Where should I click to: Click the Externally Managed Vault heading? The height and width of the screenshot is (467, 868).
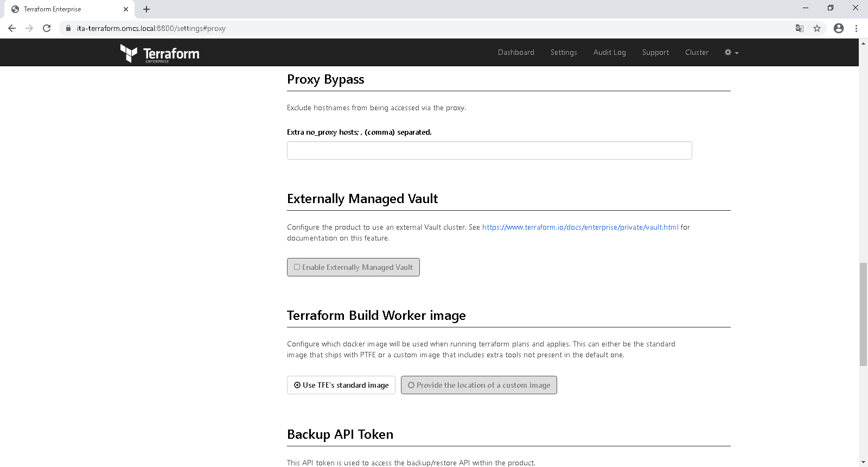[x=362, y=199]
